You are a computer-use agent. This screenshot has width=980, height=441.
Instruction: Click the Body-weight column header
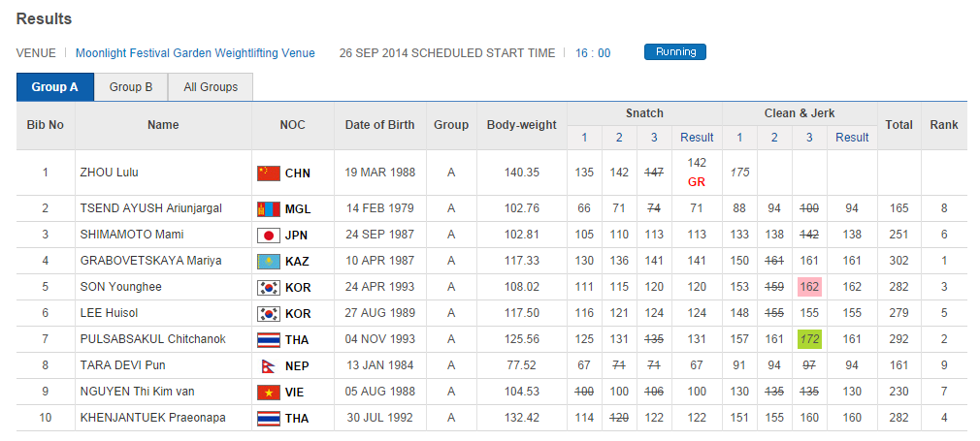[x=521, y=125]
